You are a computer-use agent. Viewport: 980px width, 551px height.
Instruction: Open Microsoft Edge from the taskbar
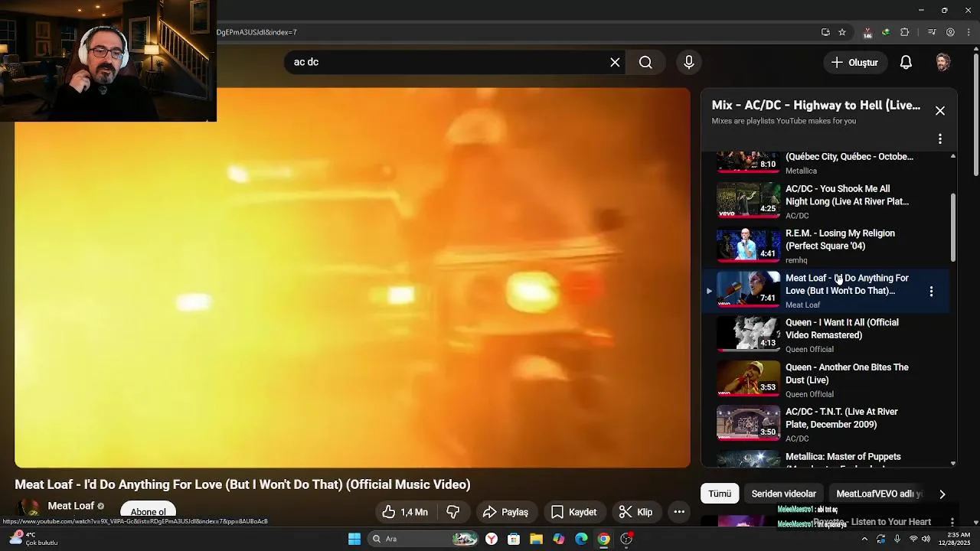581,539
